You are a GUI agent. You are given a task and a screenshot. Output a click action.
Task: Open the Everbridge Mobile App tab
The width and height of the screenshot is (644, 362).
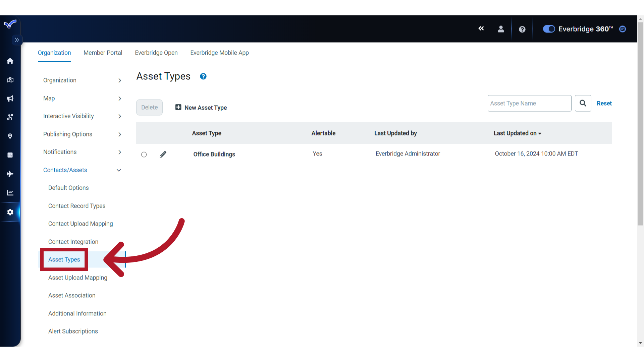pos(219,53)
